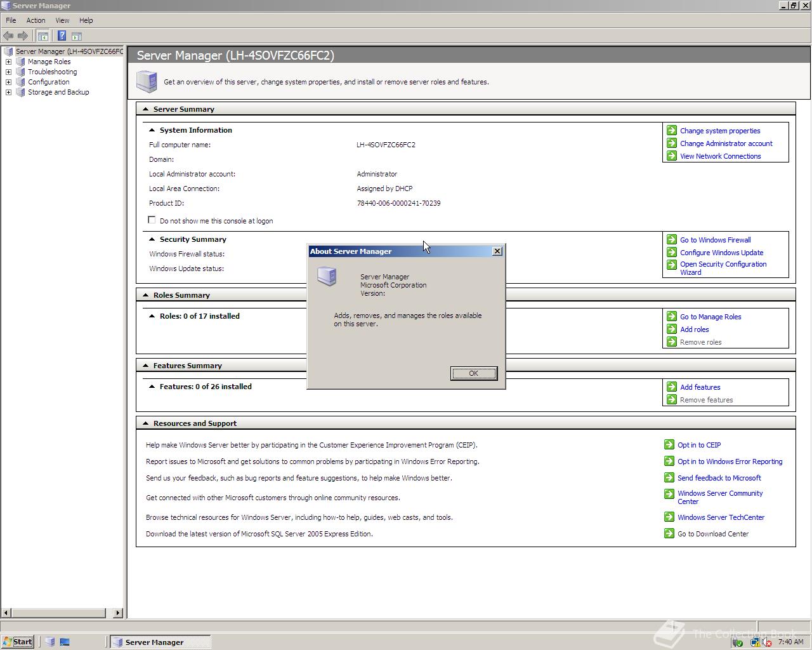The width and height of the screenshot is (812, 650).
Task: Click the green arrow beside Add roles
Action: (672, 329)
